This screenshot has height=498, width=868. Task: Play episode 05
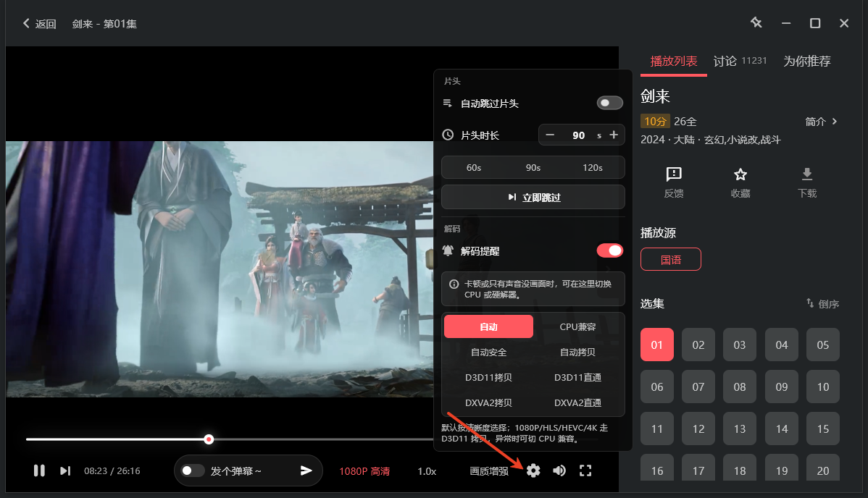tap(823, 345)
